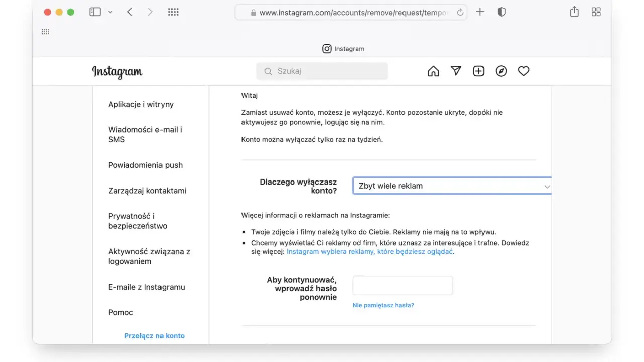Go back to the previous page
Image resolution: width=644 pixels, height=362 pixels.
click(x=130, y=12)
